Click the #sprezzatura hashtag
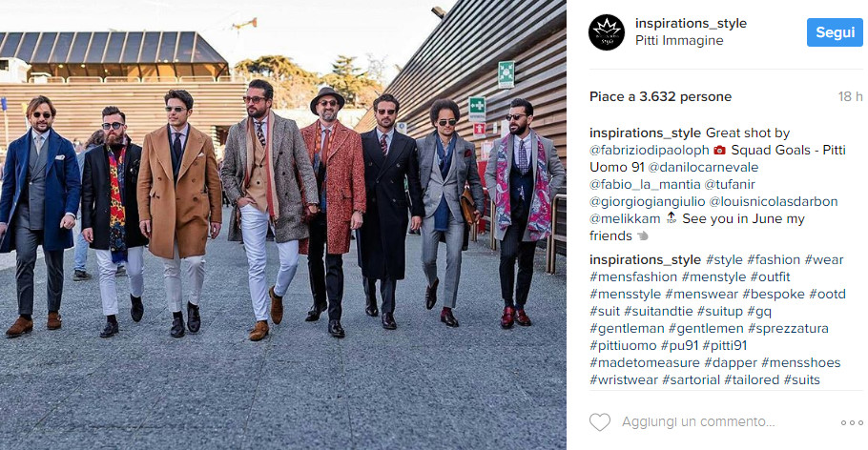Image resolution: width=868 pixels, height=450 pixels. click(x=788, y=328)
